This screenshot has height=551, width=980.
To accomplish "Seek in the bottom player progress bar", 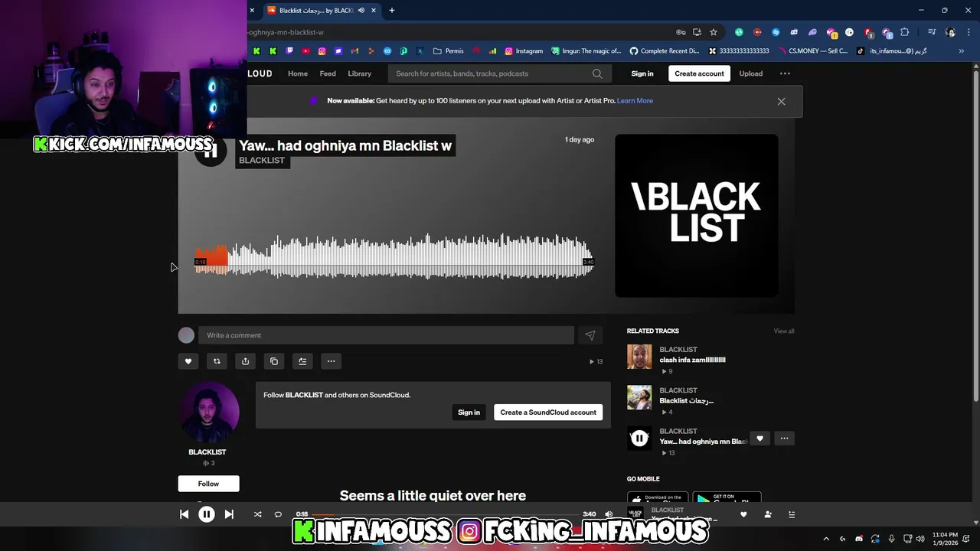I will [446, 514].
